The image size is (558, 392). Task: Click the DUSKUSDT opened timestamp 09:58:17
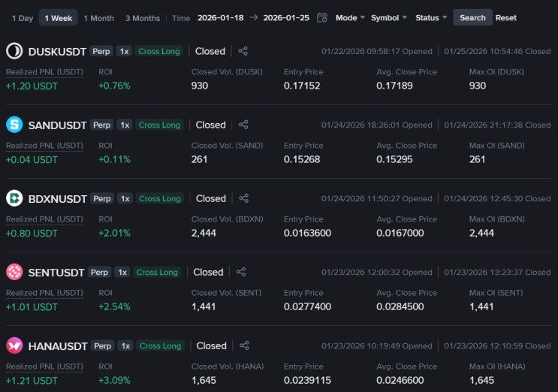(376, 51)
